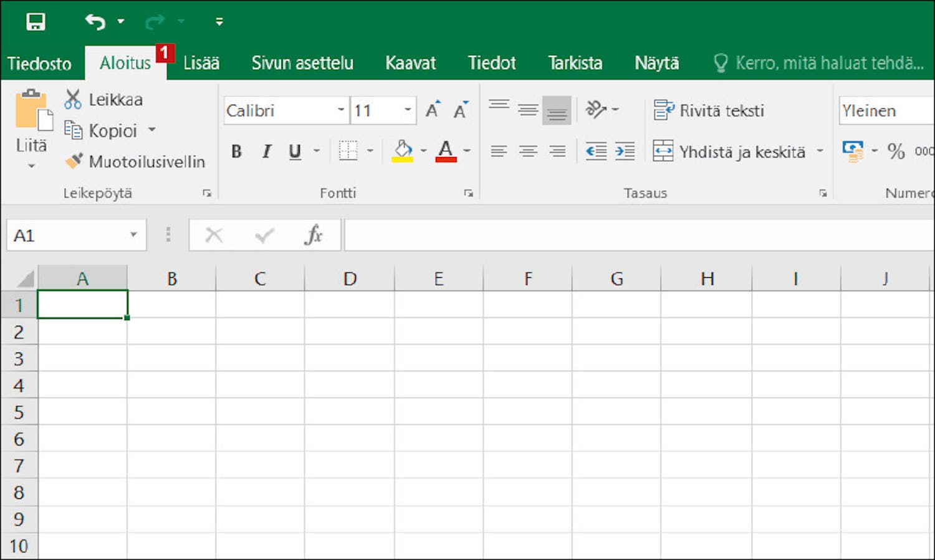Image resolution: width=935 pixels, height=560 pixels.
Task: Select row 5 header
Action: [19, 412]
